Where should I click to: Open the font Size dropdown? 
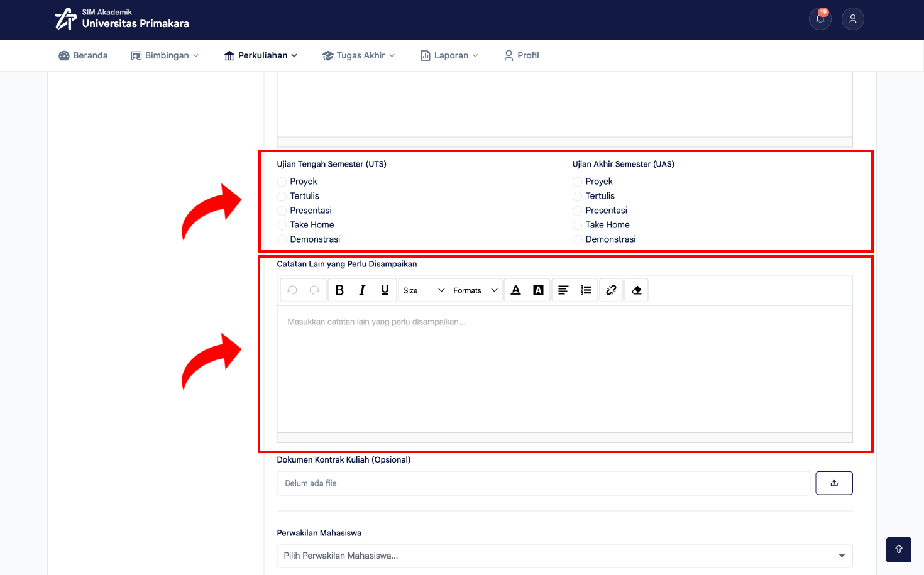[x=423, y=290]
